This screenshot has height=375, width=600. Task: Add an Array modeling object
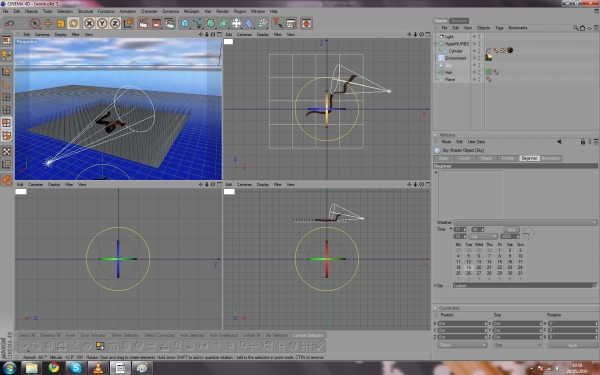tap(223, 23)
